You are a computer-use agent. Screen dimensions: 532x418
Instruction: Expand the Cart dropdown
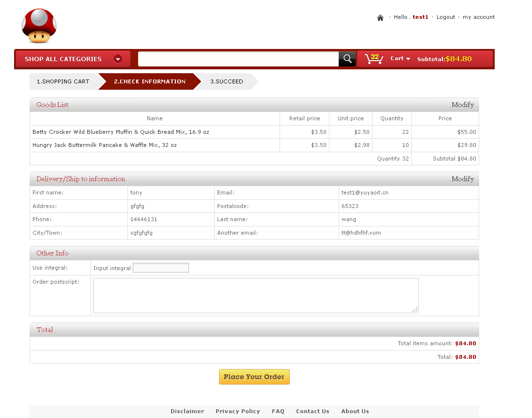(x=401, y=59)
